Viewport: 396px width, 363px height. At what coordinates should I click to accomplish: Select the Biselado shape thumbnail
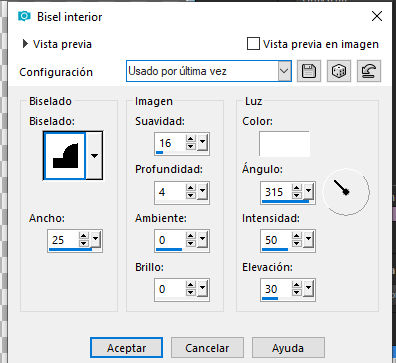(65, 156)
